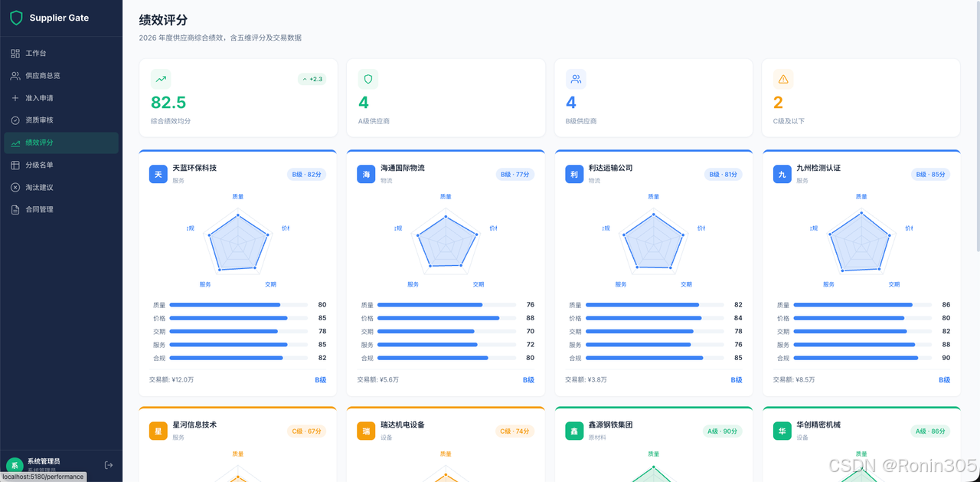Click the table icon beside 分级名单
This screenshot has width=980, height=482.
pos(15,165)
